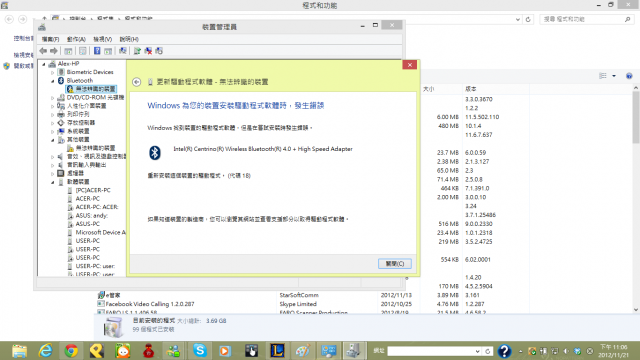This screenshot has width=640, height=360.
Task: Click blue help icon in Device Manager toolbar
Action: point(97,51)
